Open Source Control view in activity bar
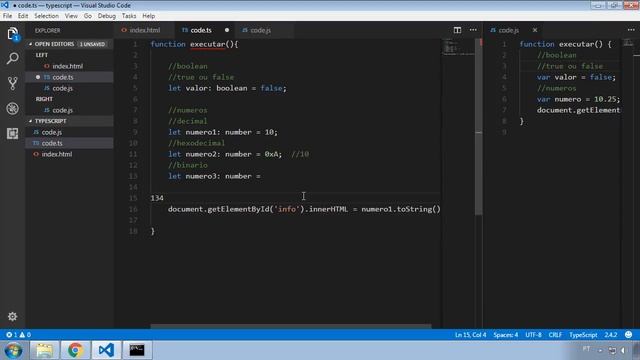The height and width of the screenshot is (360, 640). point(12,84)
